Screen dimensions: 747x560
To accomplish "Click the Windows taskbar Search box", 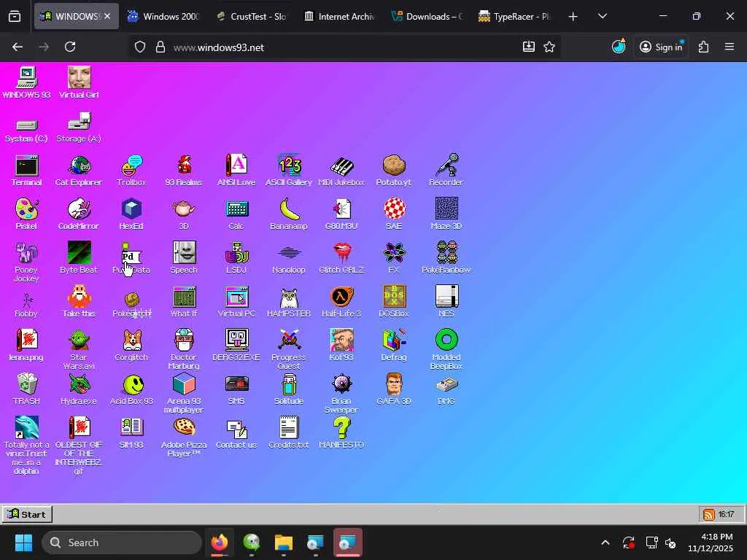I will 122,542.
